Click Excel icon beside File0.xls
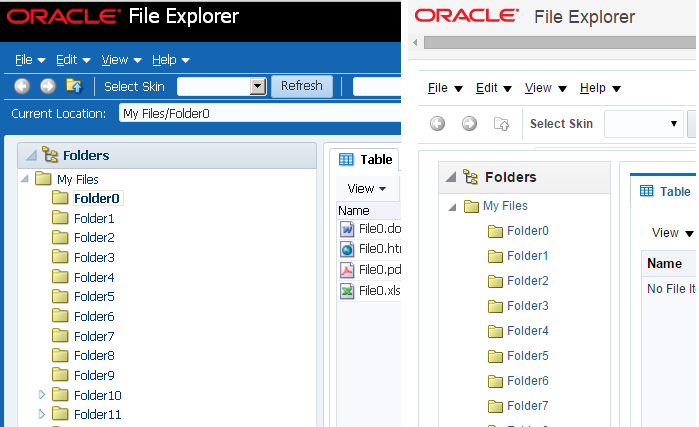The height and width of the screenshot is (427, 699). (x=347, y=291)
